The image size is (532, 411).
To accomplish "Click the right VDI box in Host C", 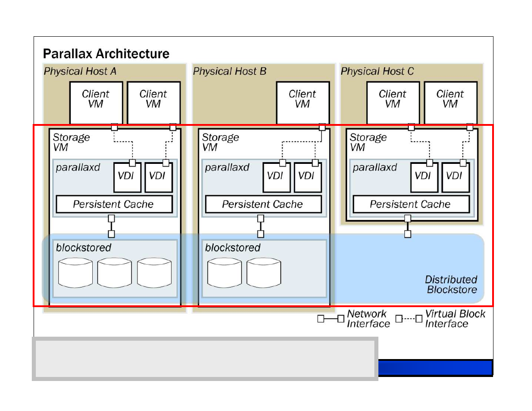I will [456, 177].
